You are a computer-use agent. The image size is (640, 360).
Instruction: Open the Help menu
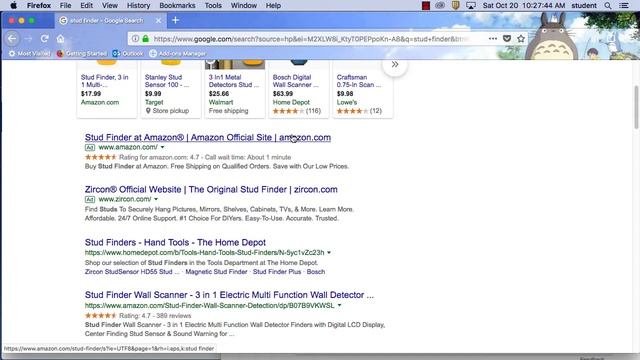pyautogui.click(x=273, y=6)
